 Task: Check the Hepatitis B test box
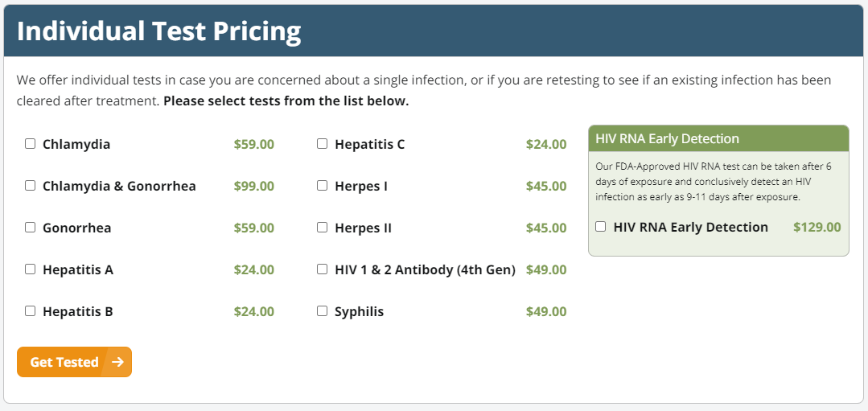(31, 311)
